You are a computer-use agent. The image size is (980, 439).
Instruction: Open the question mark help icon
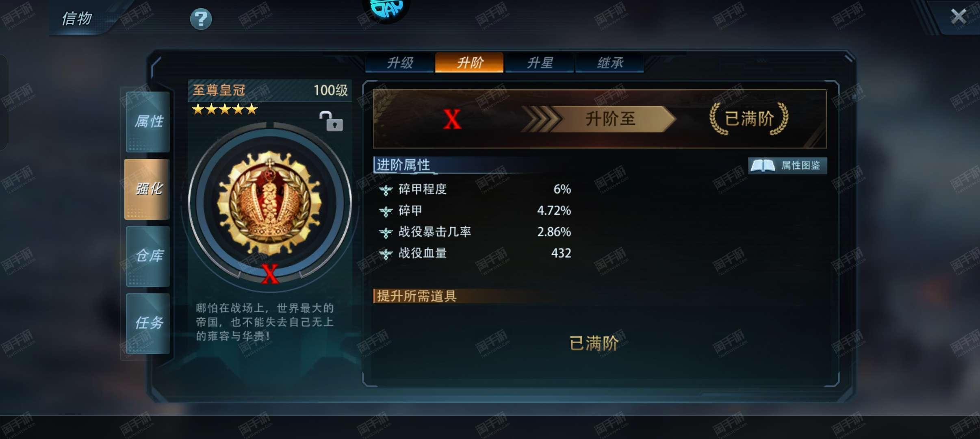(x=201, y=19)
